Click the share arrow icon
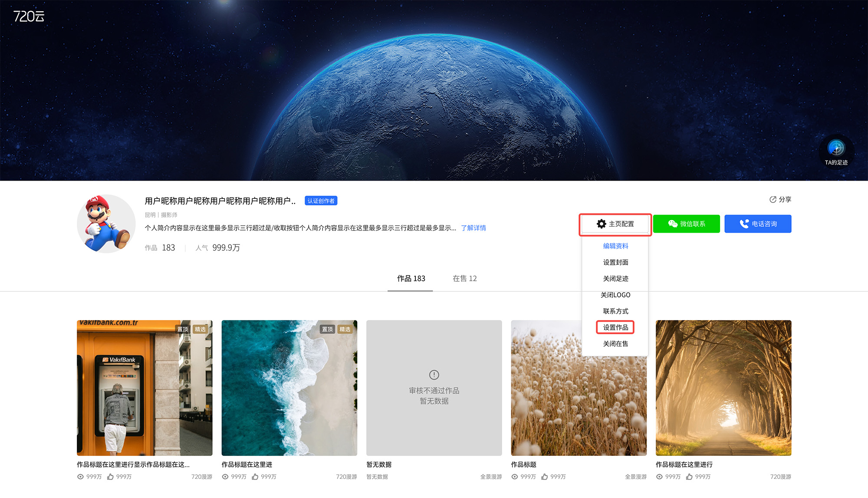 tap(773, 199)
